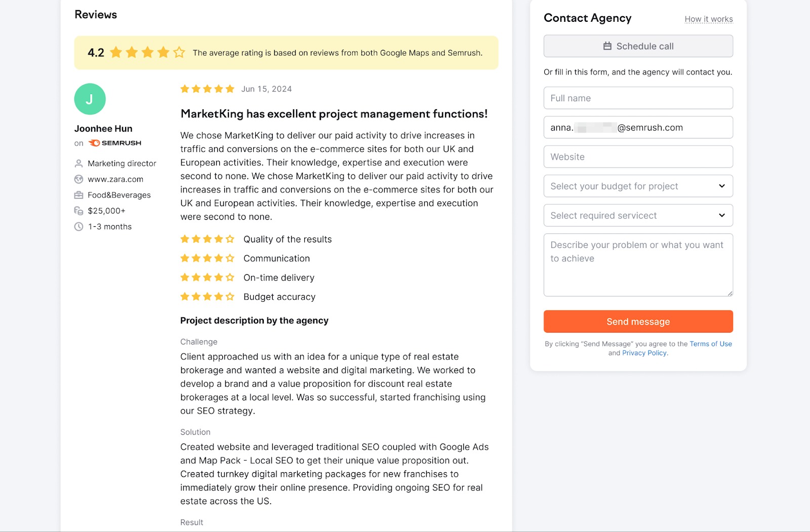Click the globe icon next to www.zara.com
Screen dimensions: 810x532
(79, 179)
